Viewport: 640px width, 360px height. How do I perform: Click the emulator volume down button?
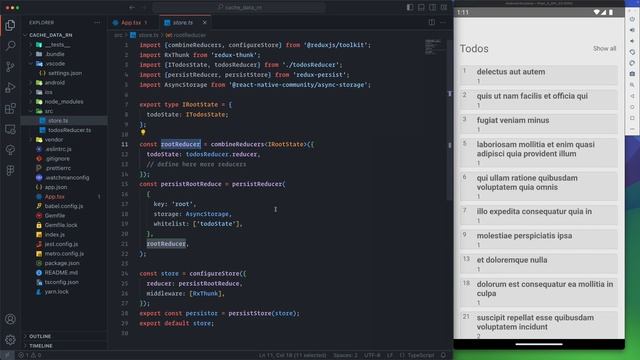[632, 41]
